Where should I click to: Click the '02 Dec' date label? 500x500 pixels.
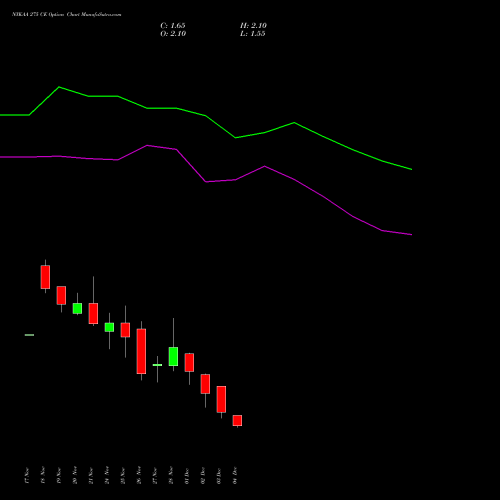pos(203,475)
